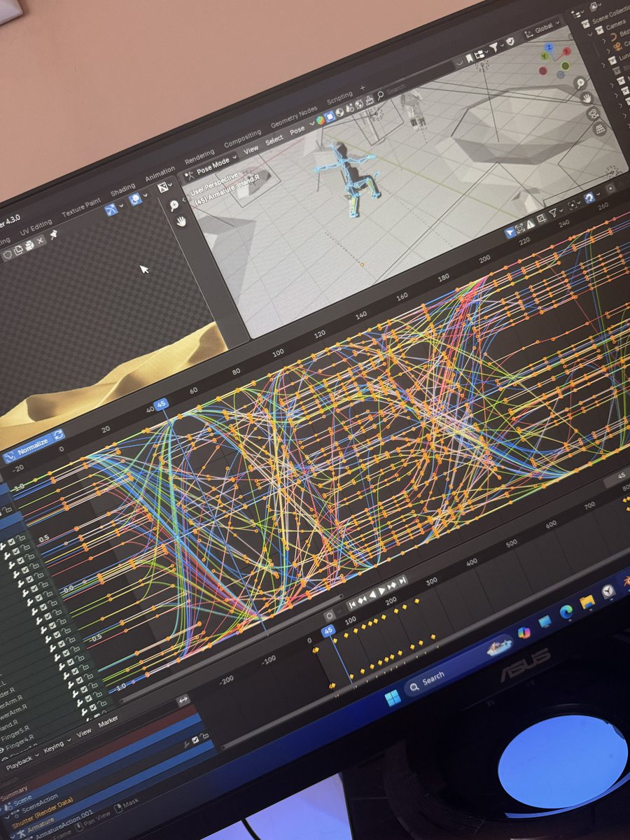630x840 pixels.
Task: Jump to the start frame in timeline
Action: point(353,605)
